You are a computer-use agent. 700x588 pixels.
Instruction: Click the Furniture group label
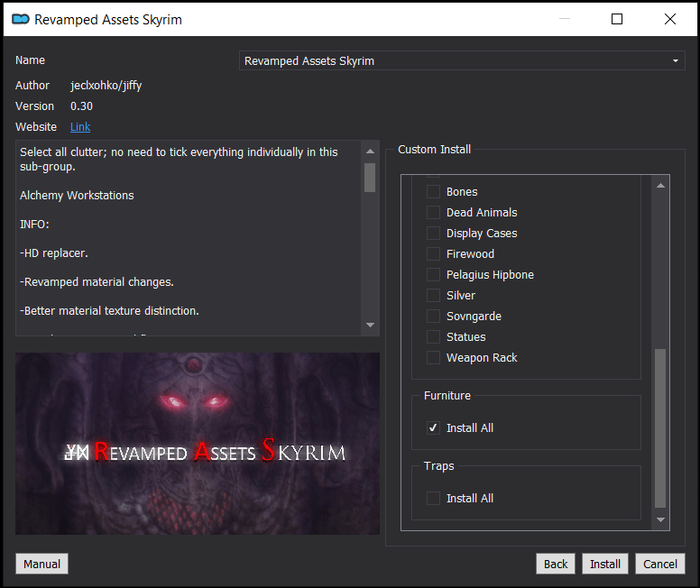447,396
